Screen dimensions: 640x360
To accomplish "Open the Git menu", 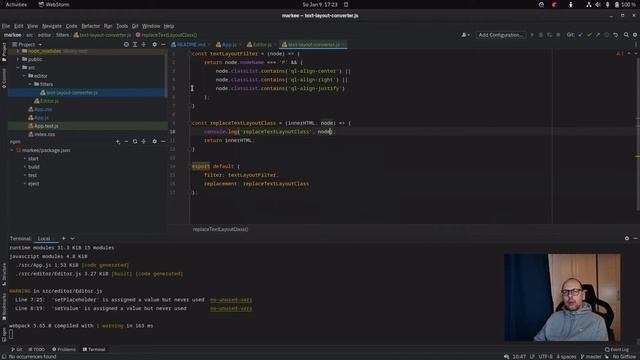I will pos(135,26).
